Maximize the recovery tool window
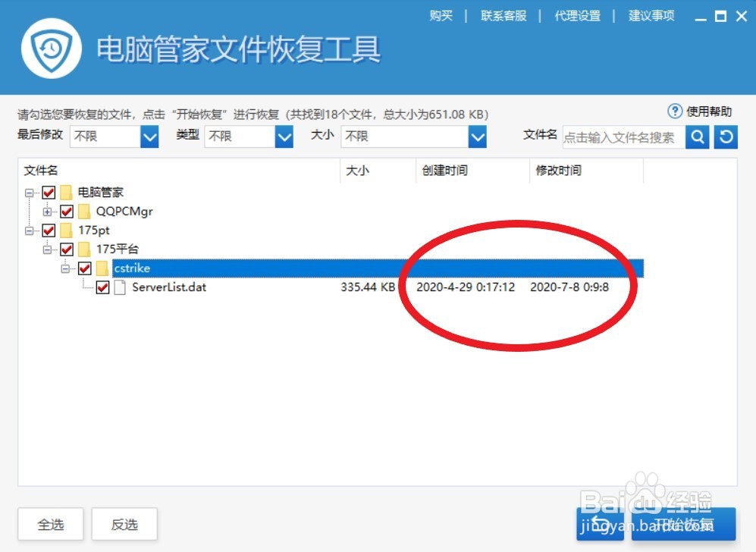Image resolution: width=756 pixels, height=552 pixels. [x=721, y=17]
